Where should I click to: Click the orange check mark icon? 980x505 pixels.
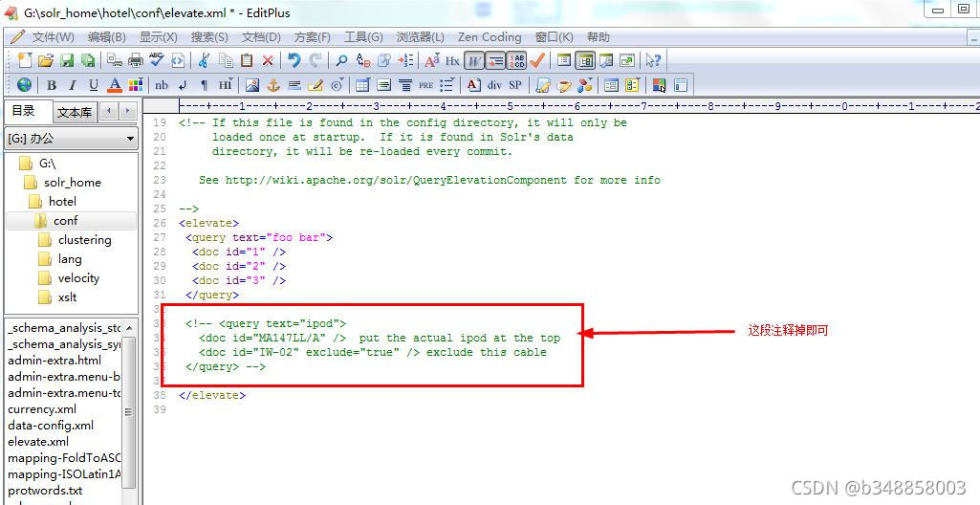pos(537,60)
